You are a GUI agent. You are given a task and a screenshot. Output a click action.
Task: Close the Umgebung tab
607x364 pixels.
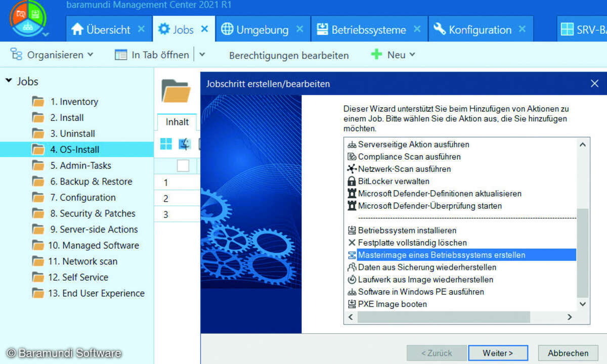(x=299, y=29)
